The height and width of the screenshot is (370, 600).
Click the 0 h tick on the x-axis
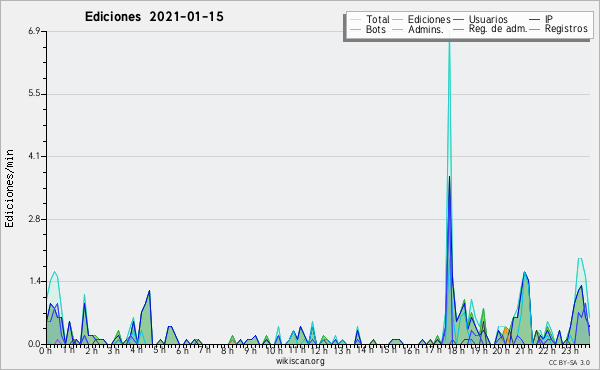pyautogui.click(x=45, y=350)
